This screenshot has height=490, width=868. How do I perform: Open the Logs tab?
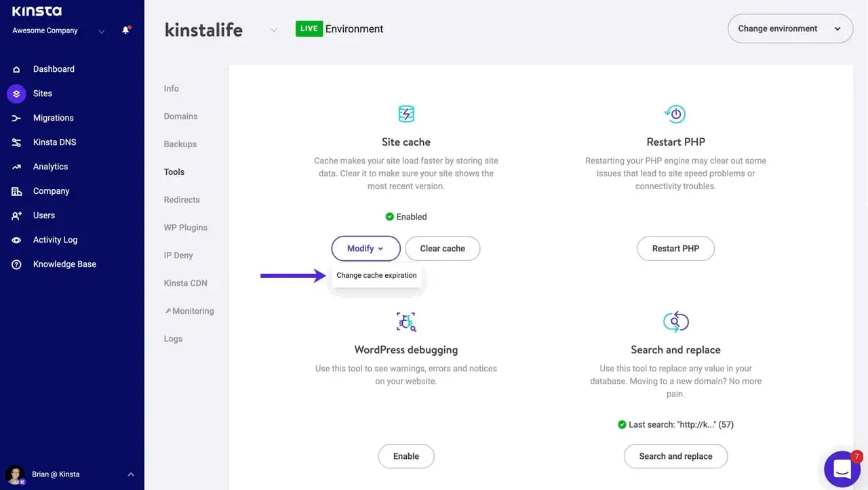pyautogui.click(x=173, y=339)
